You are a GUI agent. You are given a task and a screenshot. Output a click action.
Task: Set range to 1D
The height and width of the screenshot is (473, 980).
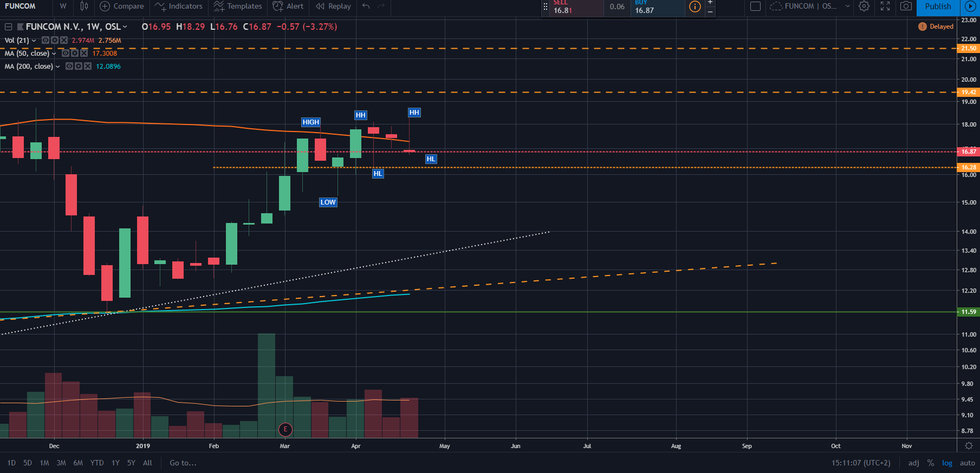(11, 463)
